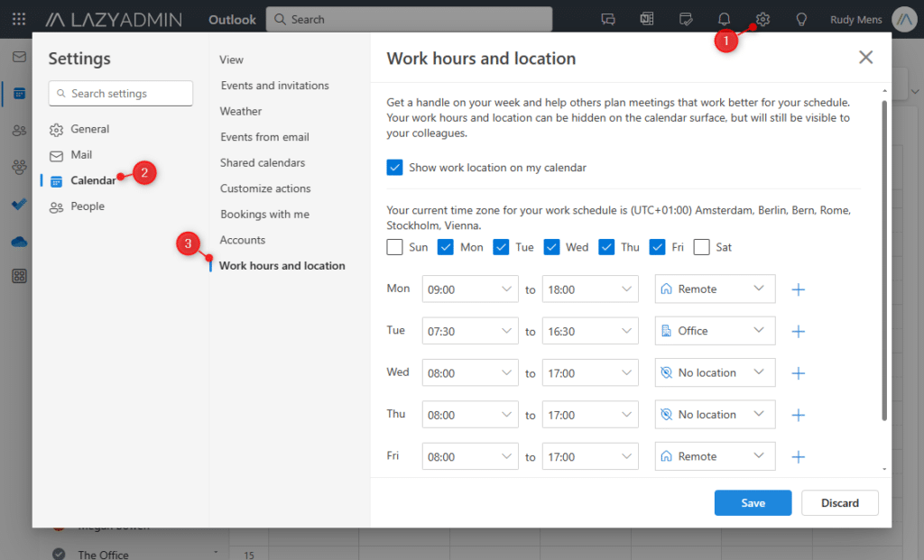Open Tuesday's start time dropdown
The width and height of the screenshot is (924, 560).
(x=469, y=330)
